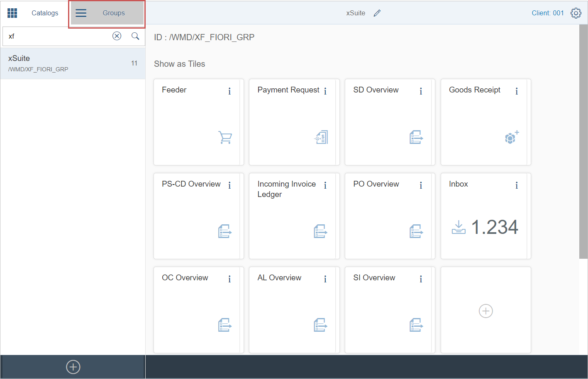588x379 pixels.
Task: Click the shopping cart icon on Feeder tile
Action: [225, 137]
